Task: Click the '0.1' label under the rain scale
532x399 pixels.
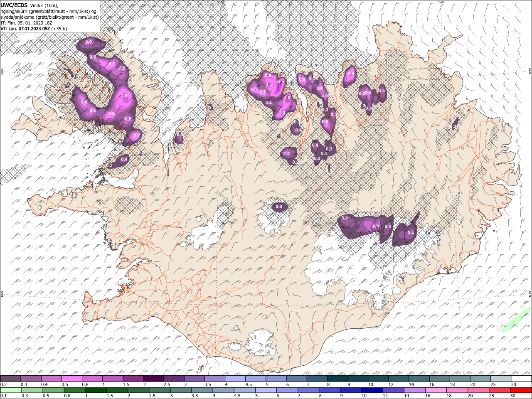Action: tap(3, 396)
